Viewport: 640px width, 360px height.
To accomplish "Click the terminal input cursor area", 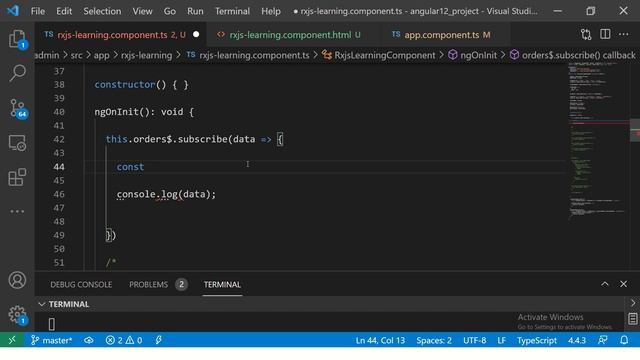I will click(52, 324).
